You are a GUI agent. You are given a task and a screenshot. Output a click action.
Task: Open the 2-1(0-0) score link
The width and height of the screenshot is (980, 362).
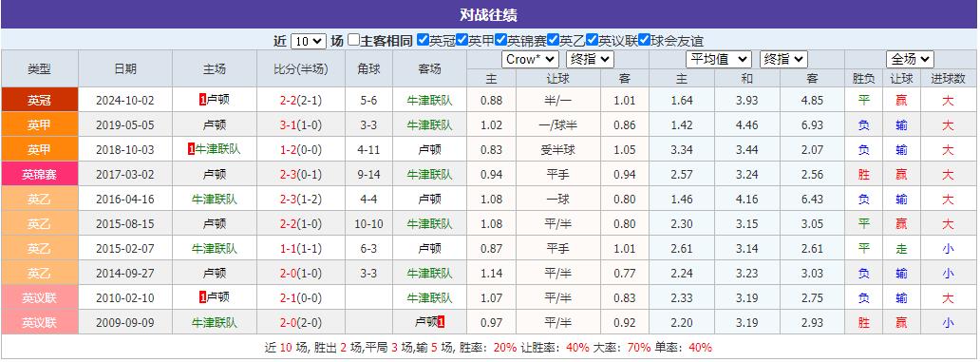pyautogui.click(x=301, y=298)
